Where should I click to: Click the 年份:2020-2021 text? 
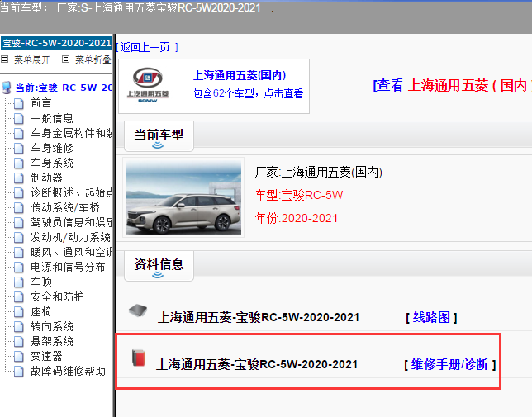click(x=297, y=218)
